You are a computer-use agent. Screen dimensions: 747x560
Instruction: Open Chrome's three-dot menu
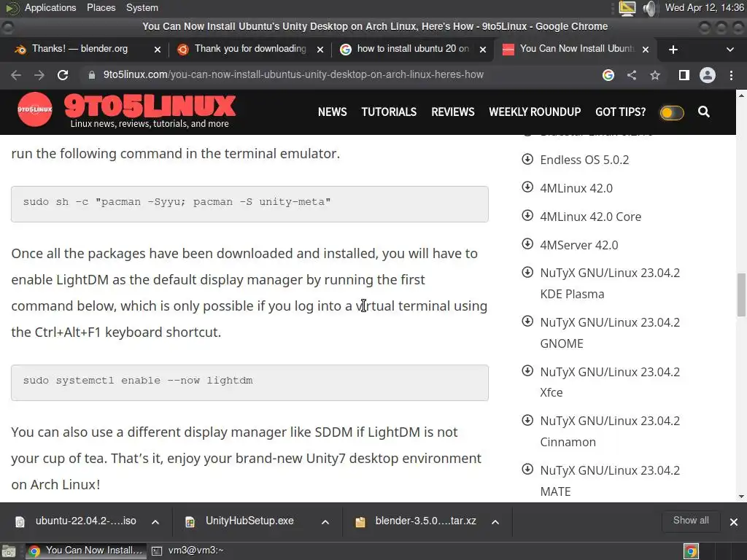pos(731,75)
